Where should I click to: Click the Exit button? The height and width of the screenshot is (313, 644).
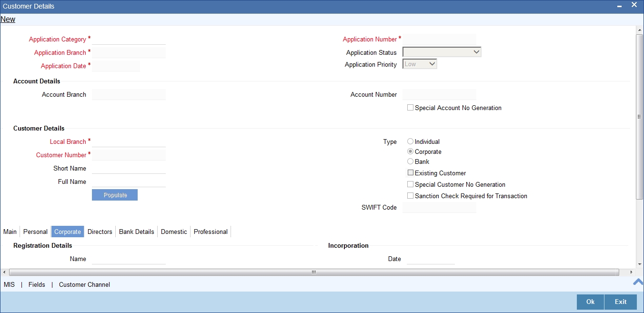(x=621, y=302)
